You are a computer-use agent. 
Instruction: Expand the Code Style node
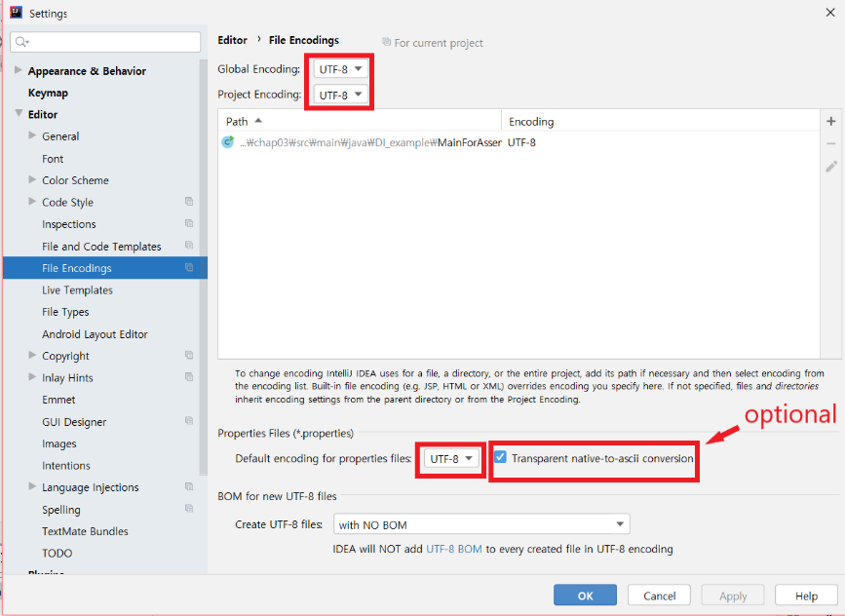pos(32,202)
